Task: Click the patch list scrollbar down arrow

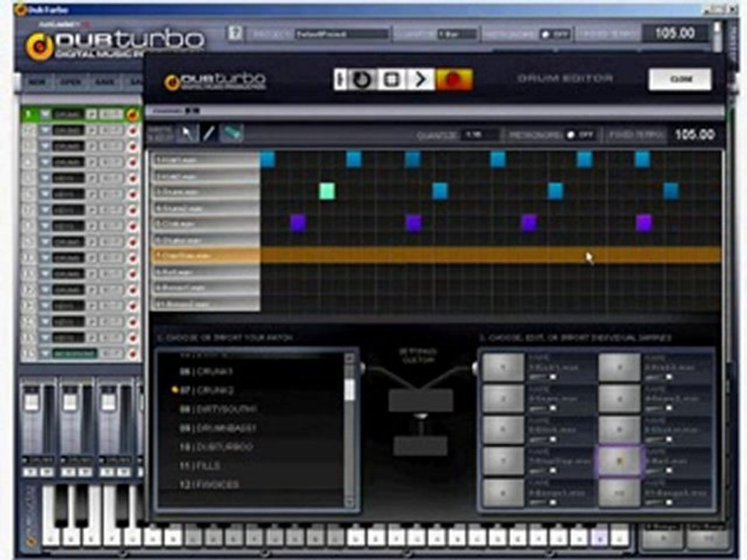Action: 349,502
